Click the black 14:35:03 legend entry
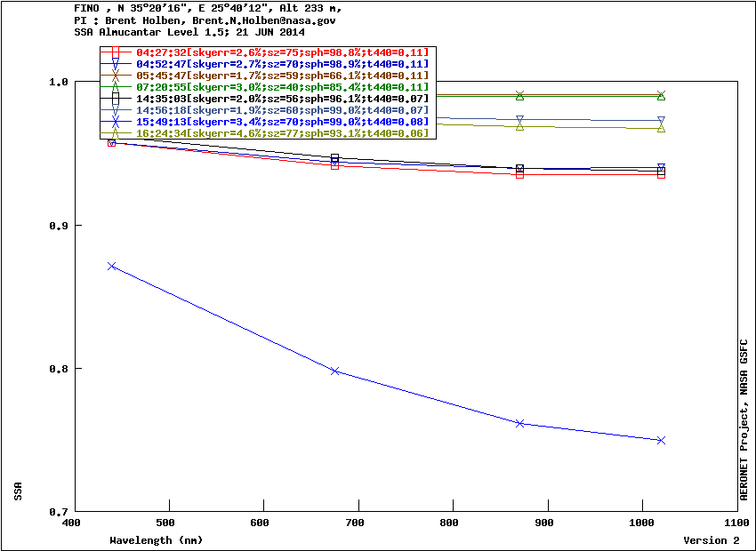 pos(281,99)
